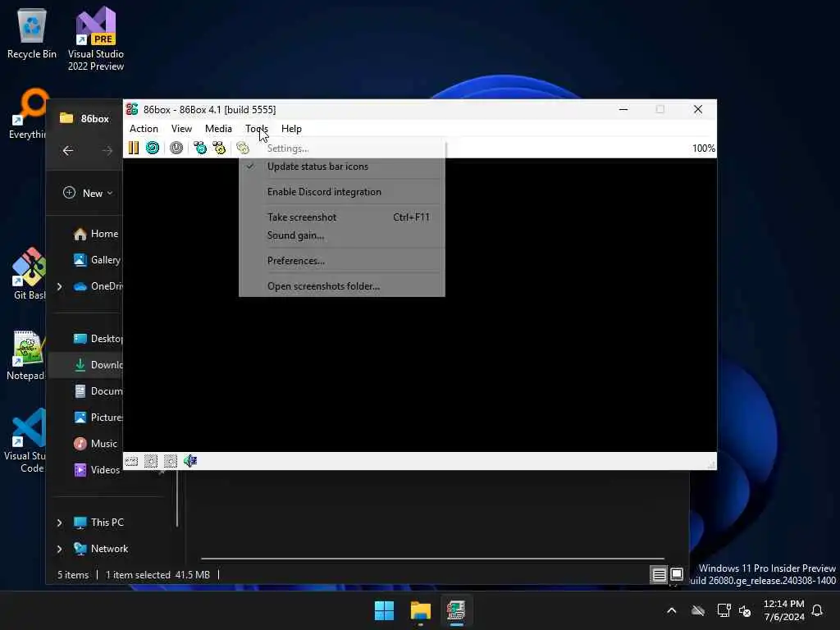Click the gray ACPI shutdown power icon
The image size is (840, 630).
click(x=176, y=148)
